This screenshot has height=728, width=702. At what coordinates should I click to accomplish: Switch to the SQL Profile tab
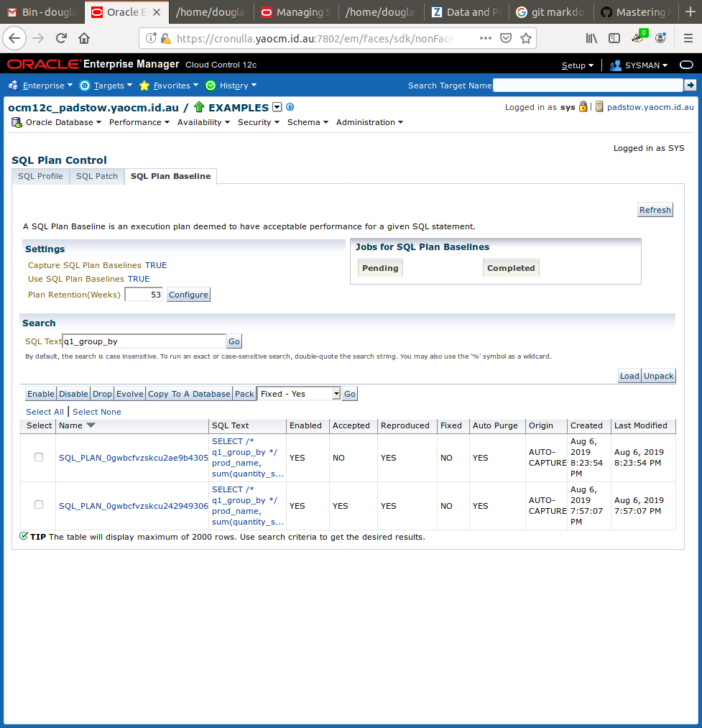point(40,176)
